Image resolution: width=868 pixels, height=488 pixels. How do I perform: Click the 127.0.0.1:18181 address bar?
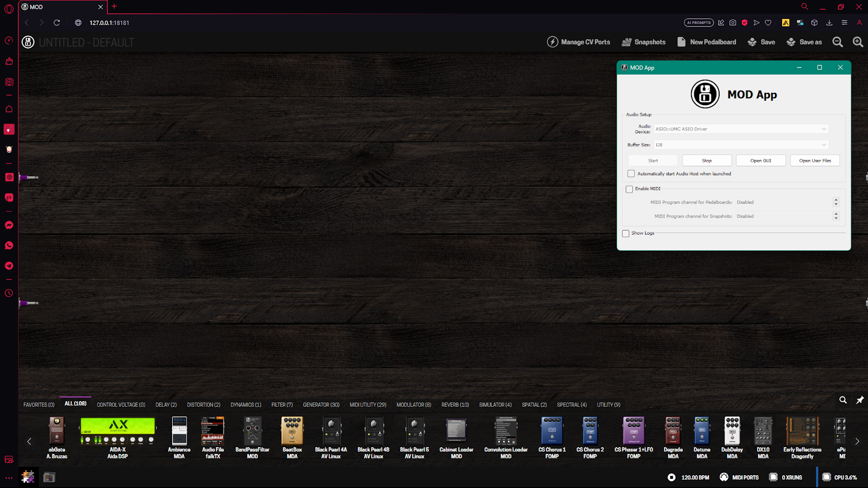[x=109, y=22]
